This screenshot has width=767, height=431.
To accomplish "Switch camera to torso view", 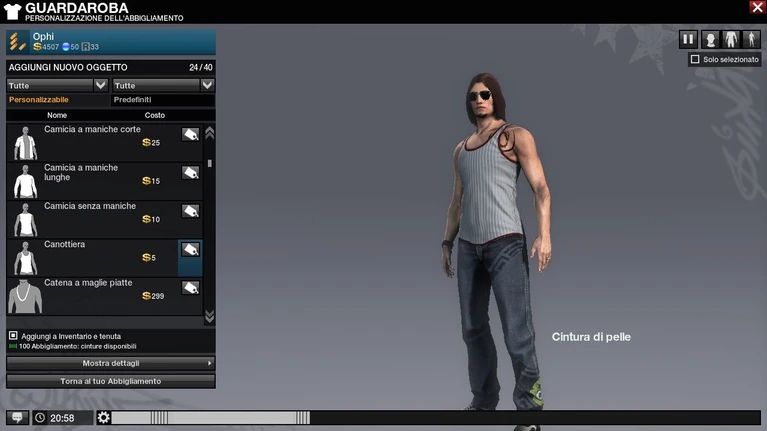I will pyautogui.click(x=730, y=40).
